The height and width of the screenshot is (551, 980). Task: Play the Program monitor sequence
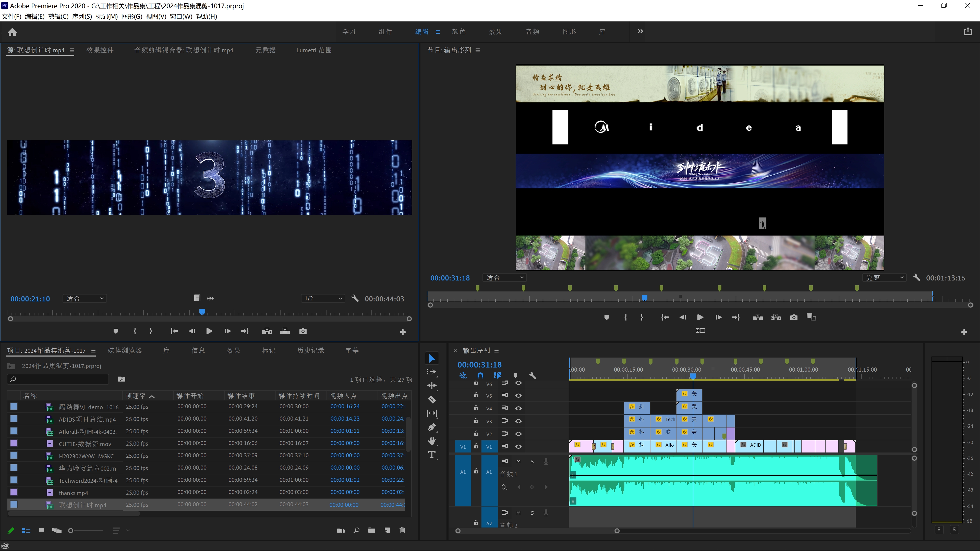[x=700, y=317]
